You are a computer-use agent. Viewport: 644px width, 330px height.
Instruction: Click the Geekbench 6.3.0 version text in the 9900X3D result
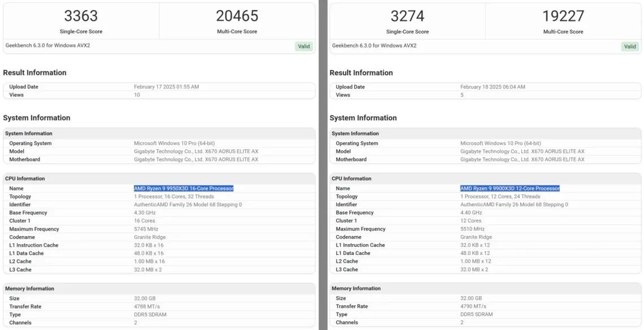(x=374, y=46)
